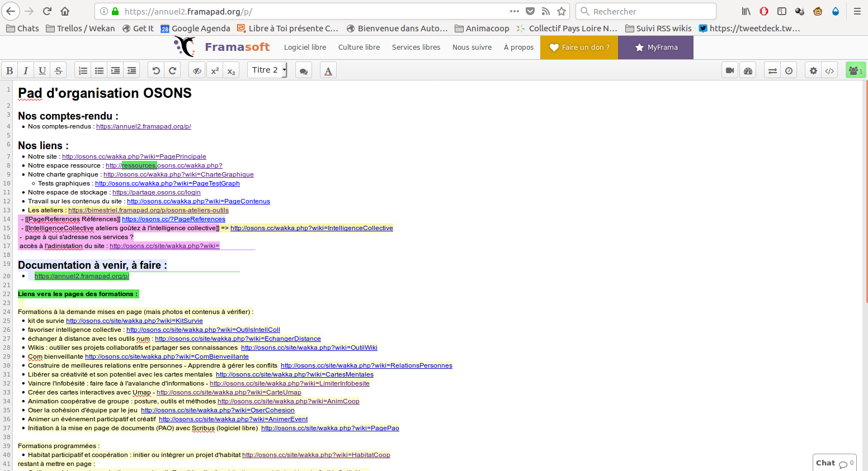The height and width of the screenshot is (471, 868).
Task: Open the embed code share icon
Action: (x=829, y=70)
